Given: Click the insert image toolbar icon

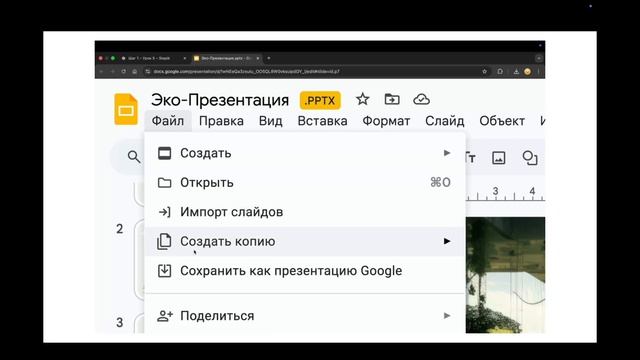Looking at the screenshot, I should click(499, 158).
